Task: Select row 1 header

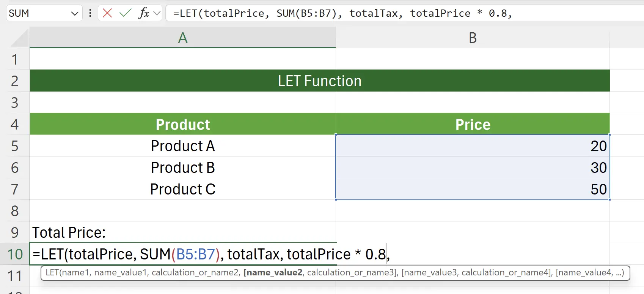Action: [15, 59]
